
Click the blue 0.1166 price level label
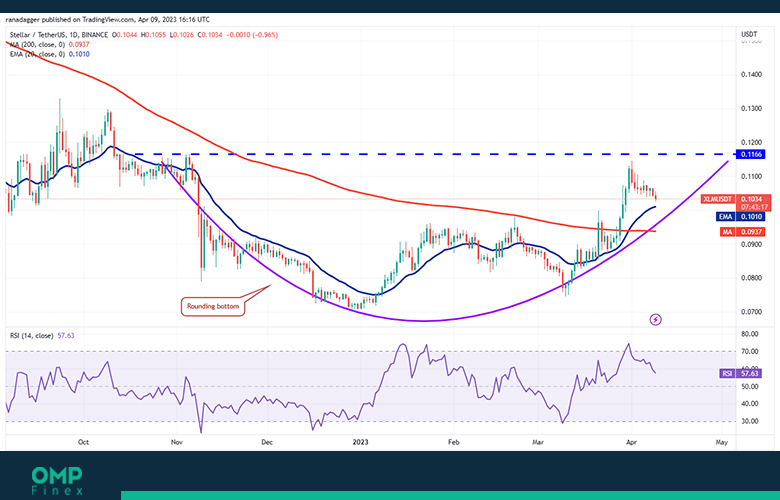click(753, 154)
